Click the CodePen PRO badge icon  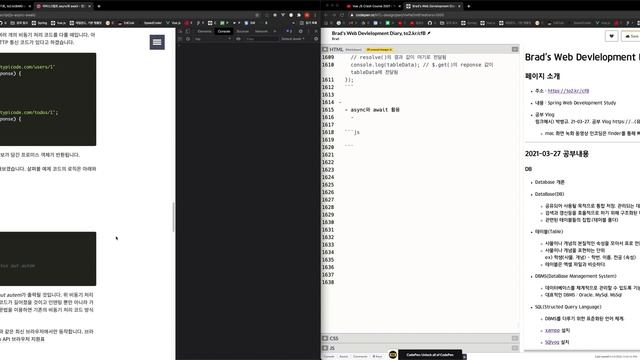tap(393, 354)
